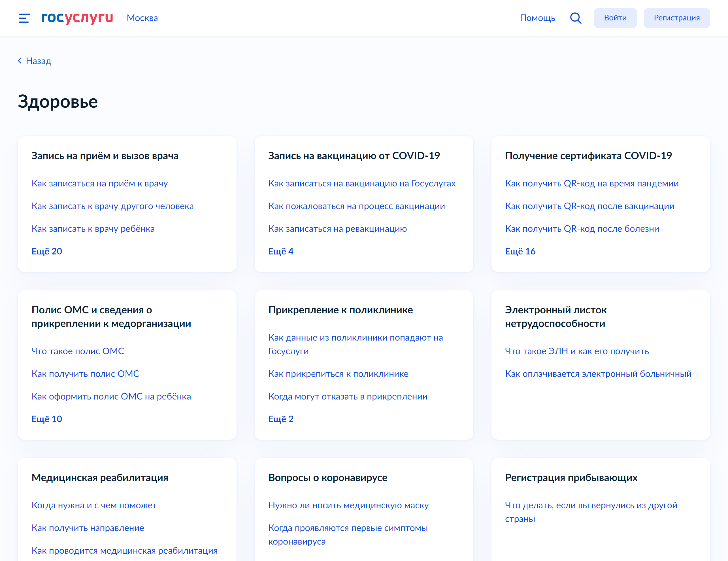The height and width of the screenshot is (561, 728).
Task: Change the Москва region selector
Action: click(x=142, y=18)
